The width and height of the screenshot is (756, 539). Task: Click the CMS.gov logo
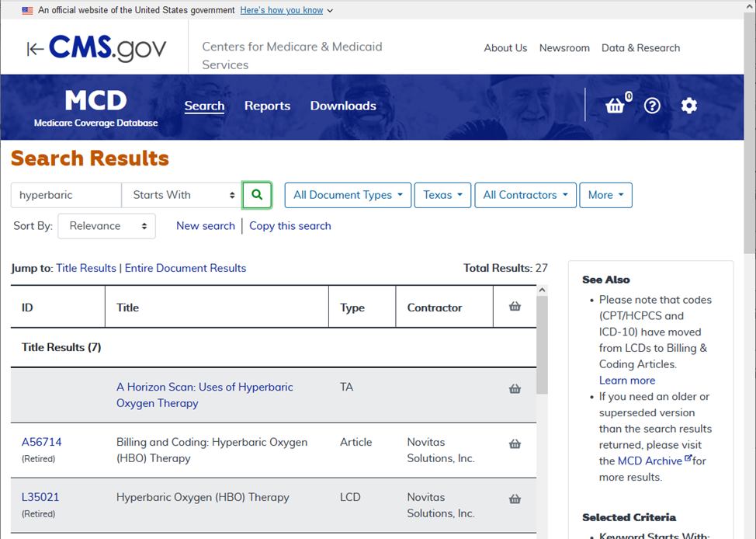(108, 48)
